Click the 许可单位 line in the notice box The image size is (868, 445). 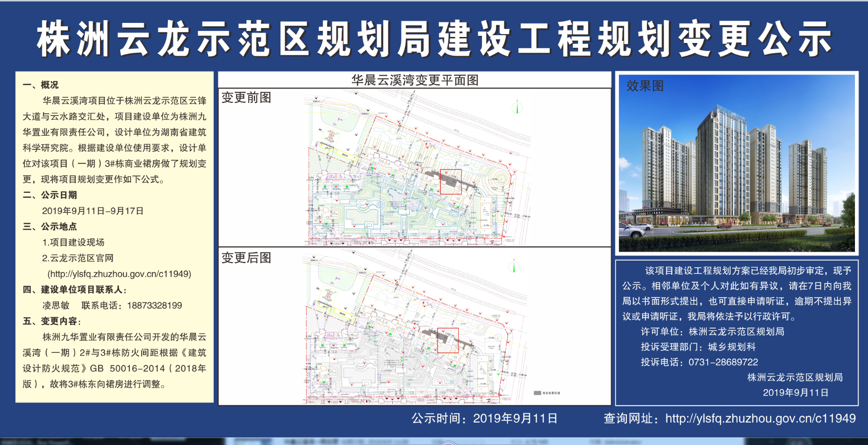pyautogui.click(x=712, y=332)
